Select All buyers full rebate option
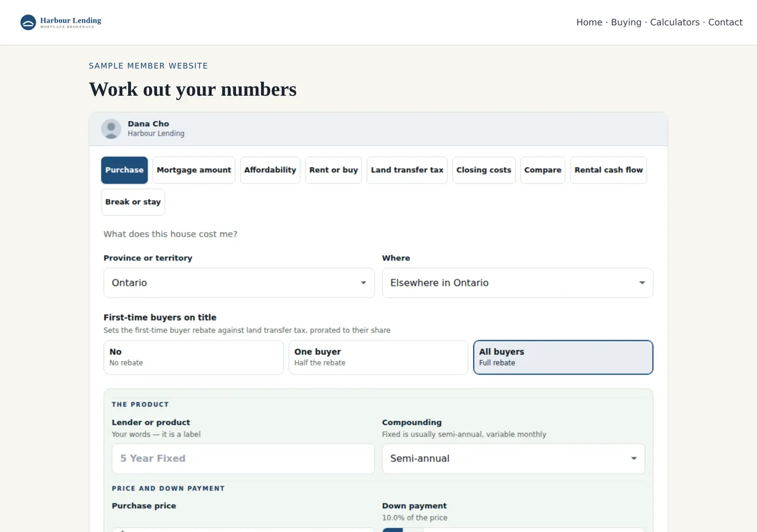The width and height of the screenshot is (757, 532). click(x=563, y=357)
